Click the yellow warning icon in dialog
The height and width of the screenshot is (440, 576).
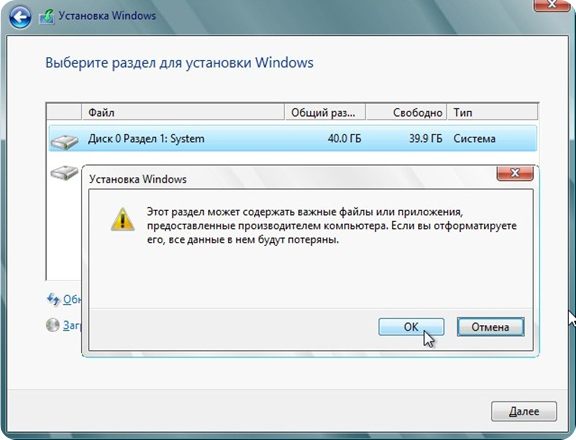click(x=123, y=219)
